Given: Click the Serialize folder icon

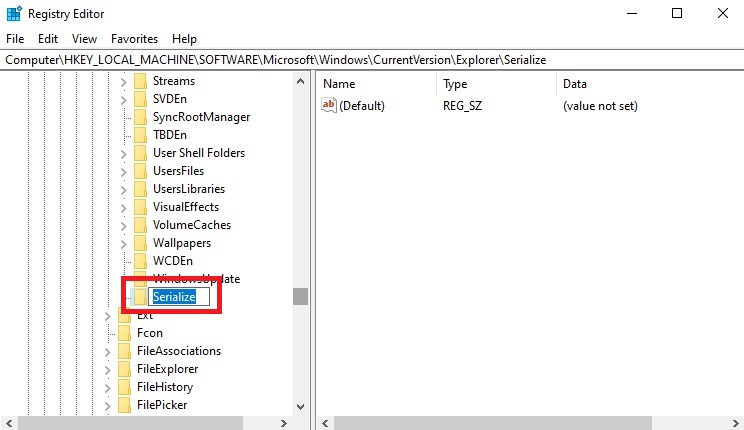Looking at the screenshot, I should (140, 297).
